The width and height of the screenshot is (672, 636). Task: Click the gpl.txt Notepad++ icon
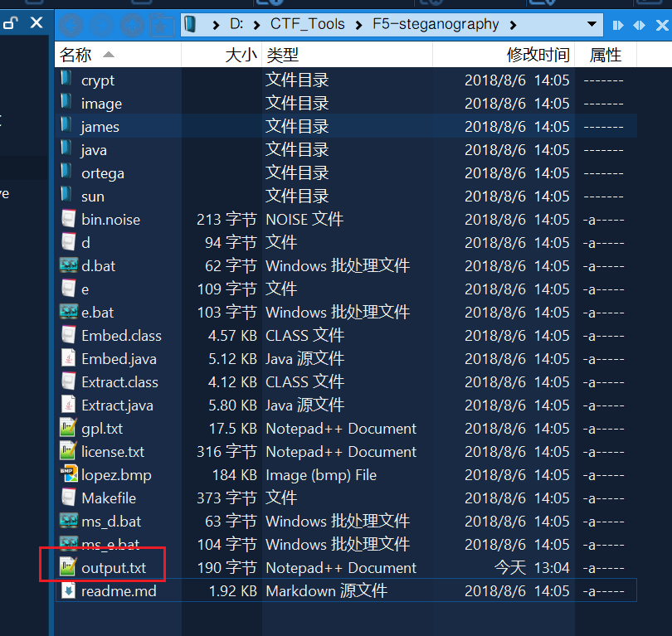coord(69,428)
